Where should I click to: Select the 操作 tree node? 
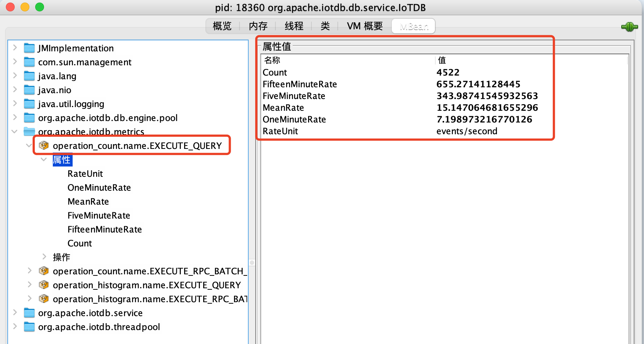point(61,257)
